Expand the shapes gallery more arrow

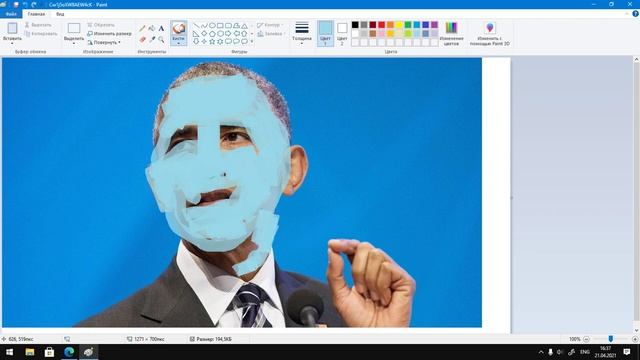[252, 41]
